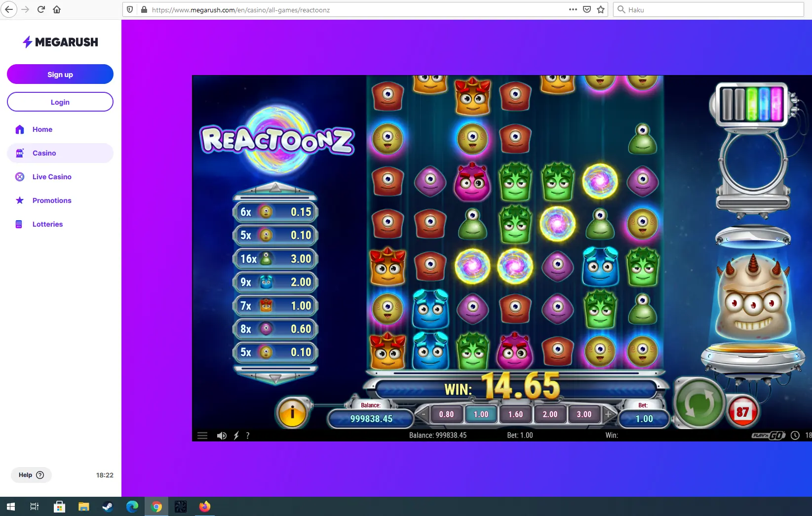Click the 9x blue monster 2.00 win row
The height and width of the screenshot is (516, 812).
(x=275, y=282)
